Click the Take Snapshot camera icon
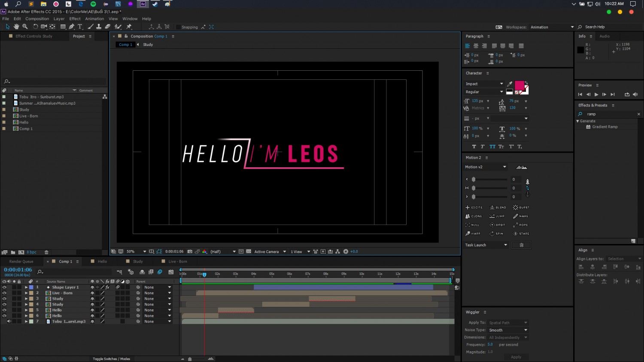Image resolution: width=644 pixels, height=362 pixels. coord(190,251)
